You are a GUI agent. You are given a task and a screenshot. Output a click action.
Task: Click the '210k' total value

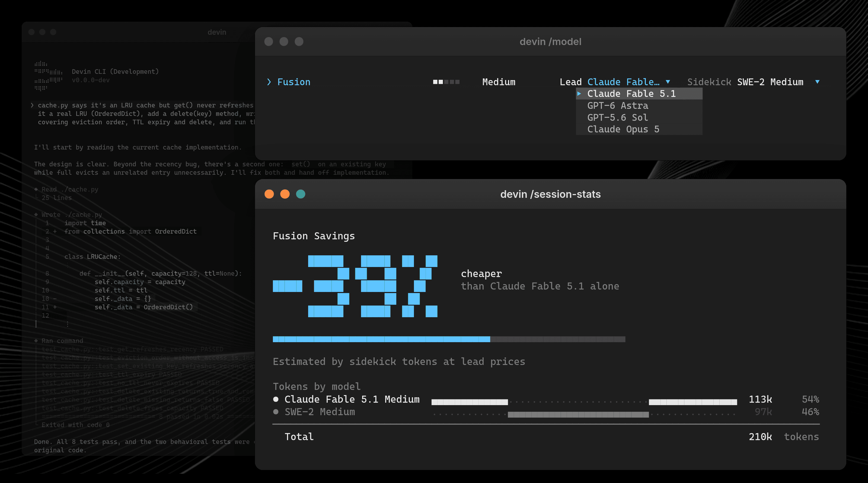(x=760, y=437)
